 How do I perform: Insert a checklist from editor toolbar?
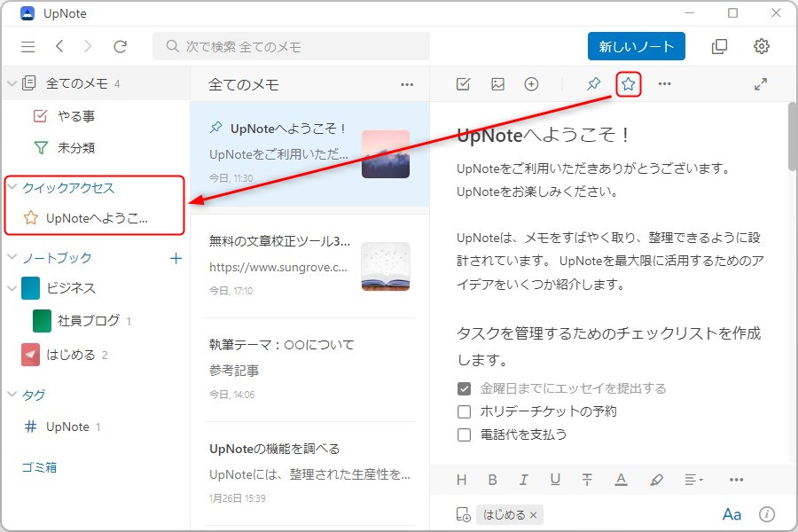tap(463, 84)
